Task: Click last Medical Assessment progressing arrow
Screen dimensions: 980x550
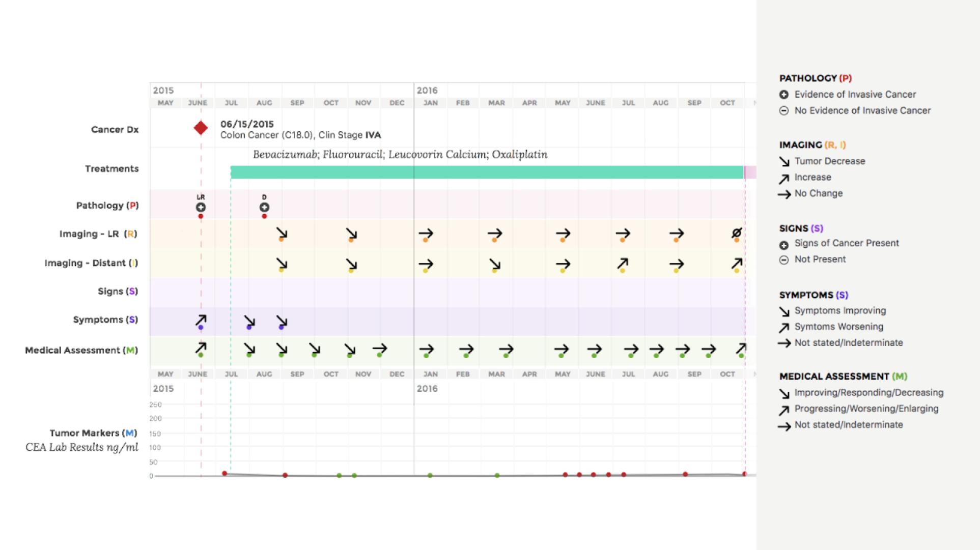Action: (x=741, y=349)
